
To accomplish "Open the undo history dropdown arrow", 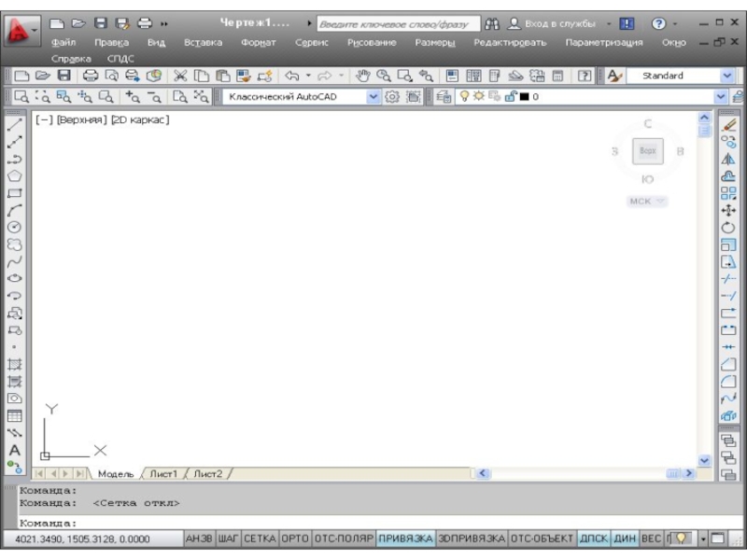I will 308,76.
